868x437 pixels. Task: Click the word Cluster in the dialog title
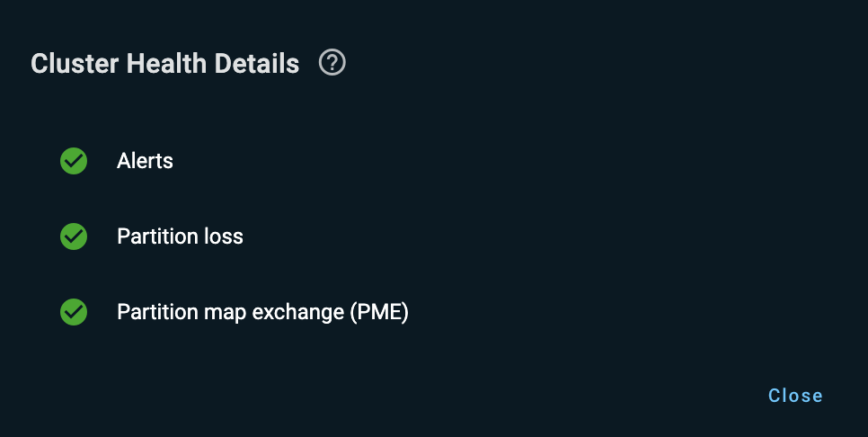tap(75, 63)
